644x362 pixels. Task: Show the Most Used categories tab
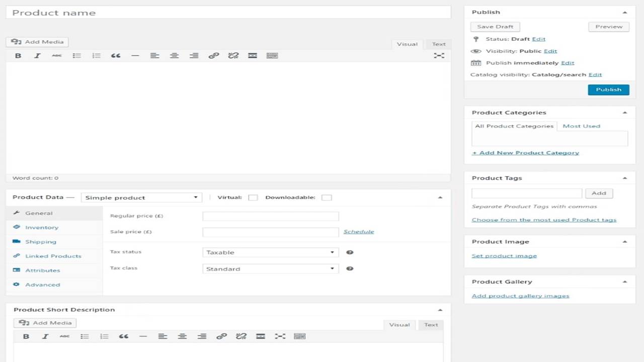tap(581, 126)
